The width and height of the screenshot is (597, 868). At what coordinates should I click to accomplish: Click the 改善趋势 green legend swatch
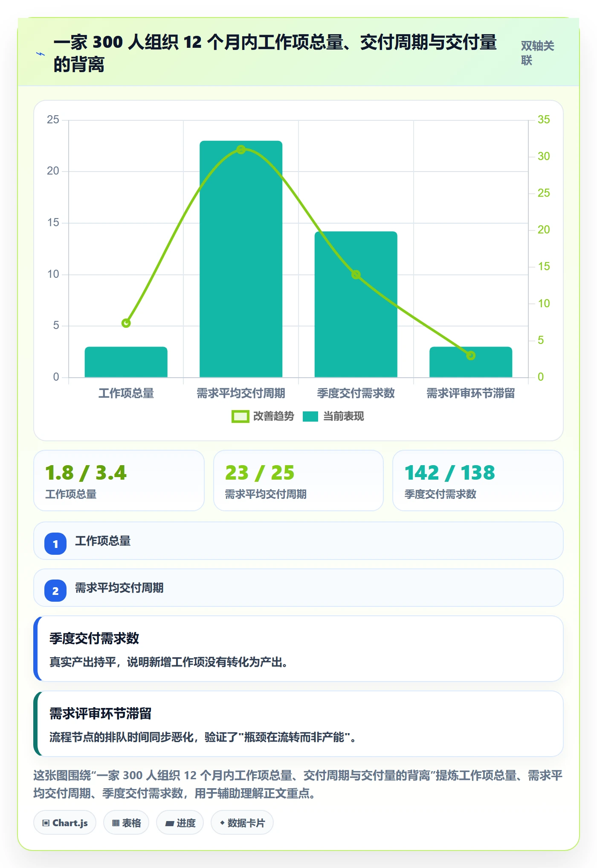point(240,417)
